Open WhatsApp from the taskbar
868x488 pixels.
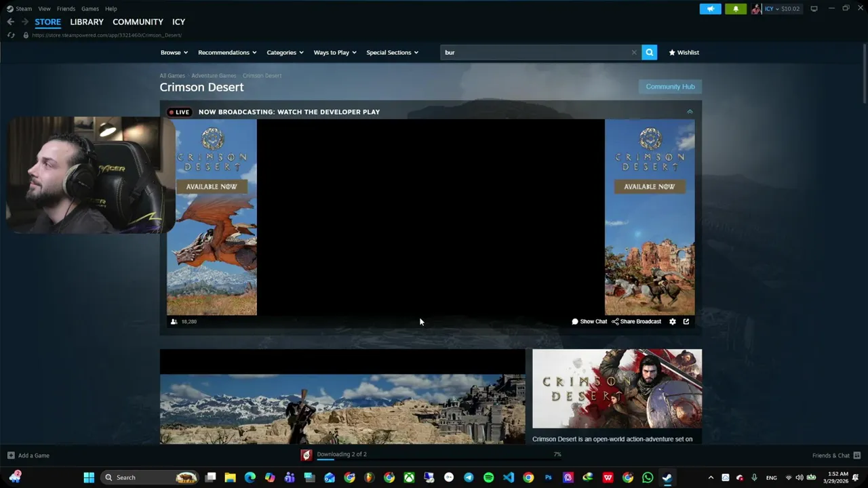(648, 477)
